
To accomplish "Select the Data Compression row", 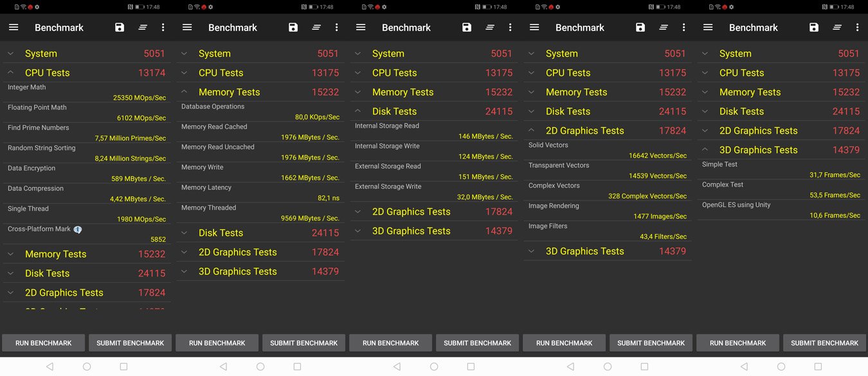I will point(87,194).
